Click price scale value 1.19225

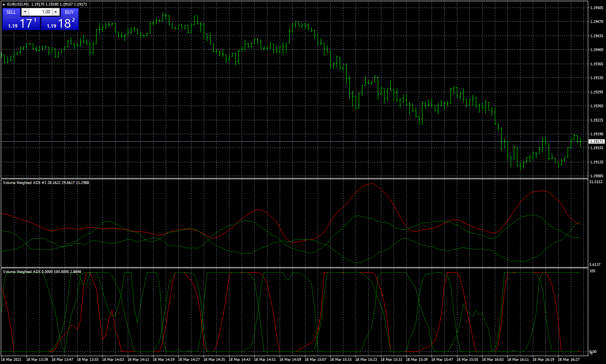[x=597, y=120]
